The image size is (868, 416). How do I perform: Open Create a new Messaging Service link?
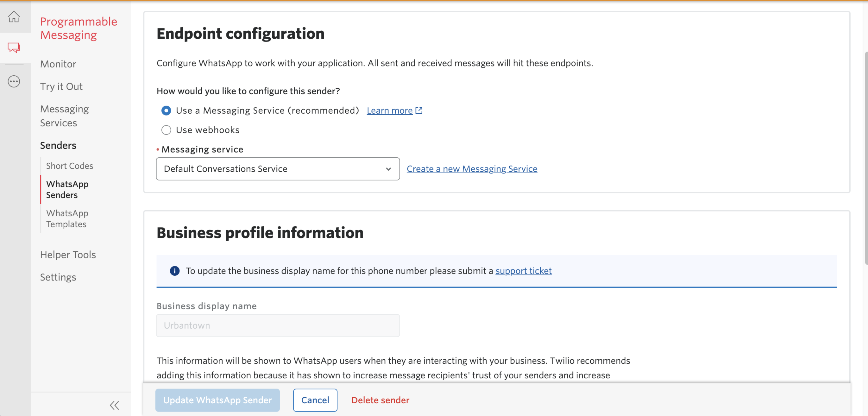coord(471,168)
